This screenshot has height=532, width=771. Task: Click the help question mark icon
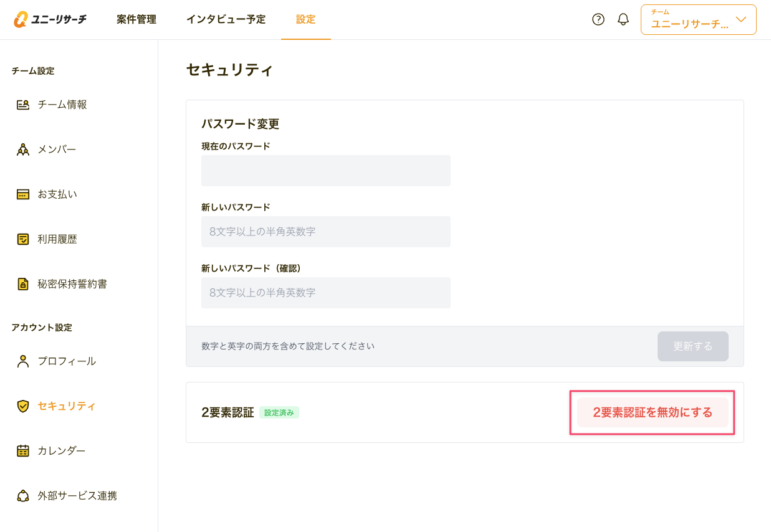point(598,19)
